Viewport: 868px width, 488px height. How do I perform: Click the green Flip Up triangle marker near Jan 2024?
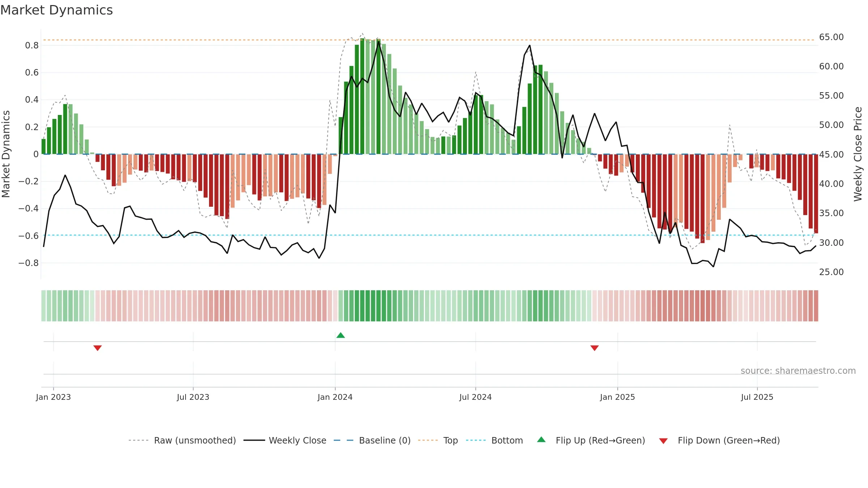(341, 335)
